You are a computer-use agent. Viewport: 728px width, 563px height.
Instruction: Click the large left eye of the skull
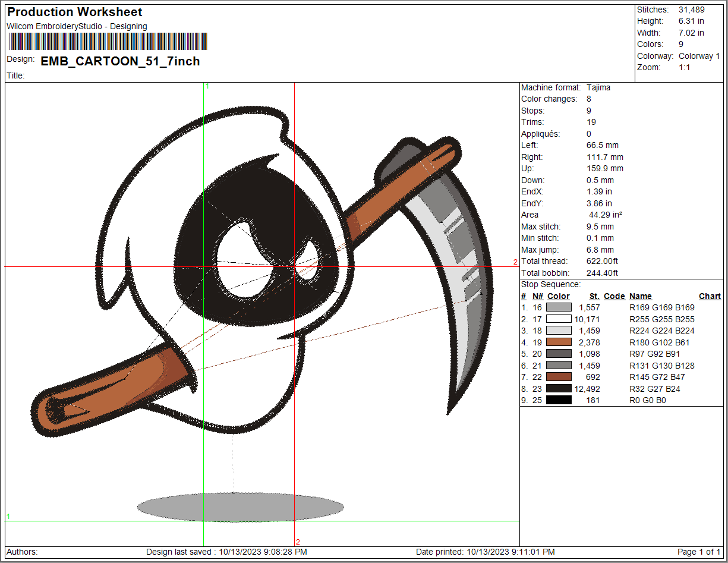point(239,266)
